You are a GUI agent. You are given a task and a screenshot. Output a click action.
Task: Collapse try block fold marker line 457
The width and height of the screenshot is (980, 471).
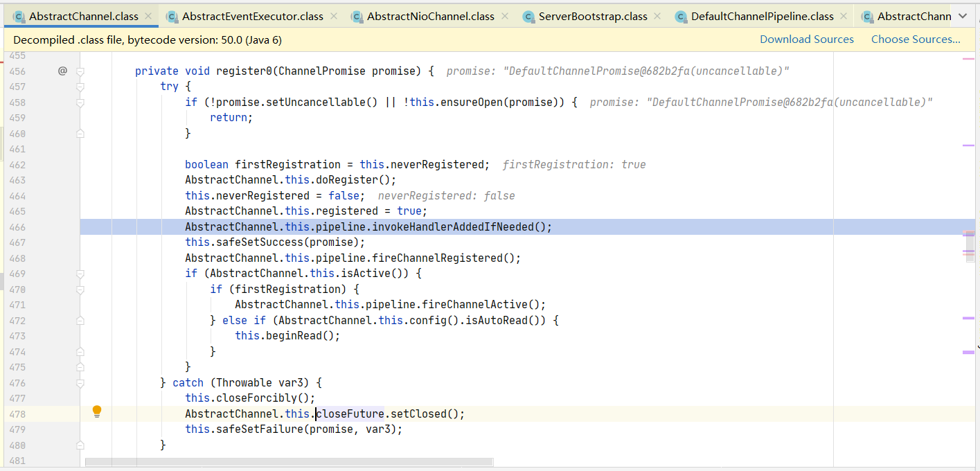point(80,87)
